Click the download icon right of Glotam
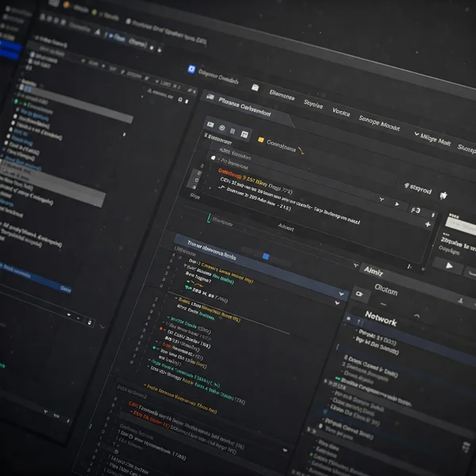Screen dimensions: 476x476 click(x=460, y=300)
